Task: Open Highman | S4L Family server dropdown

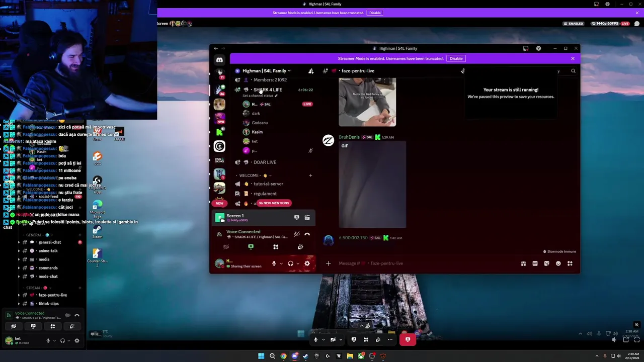Action: tap(266, 71)
